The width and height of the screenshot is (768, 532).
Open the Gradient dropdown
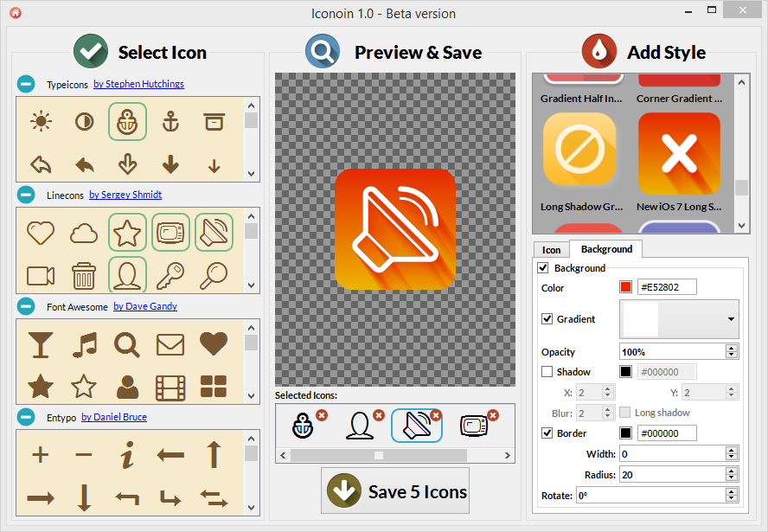pyautogui.click(x=731, y=319)
